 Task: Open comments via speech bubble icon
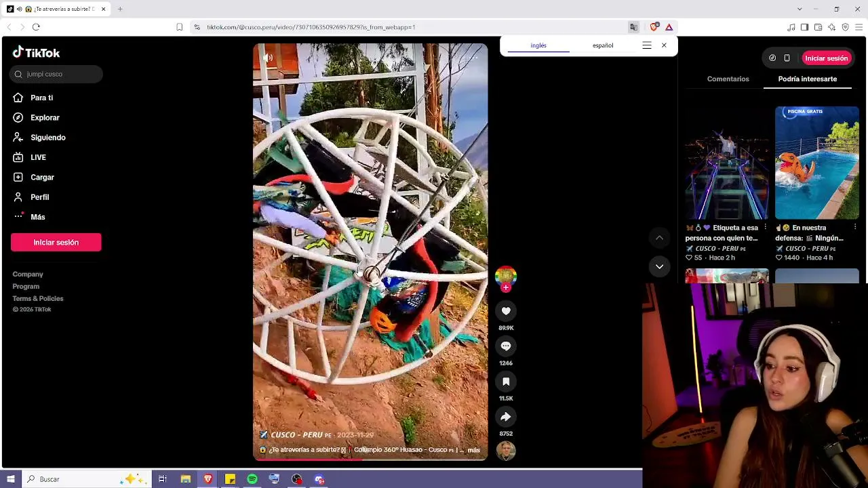(x=506, y=346)
